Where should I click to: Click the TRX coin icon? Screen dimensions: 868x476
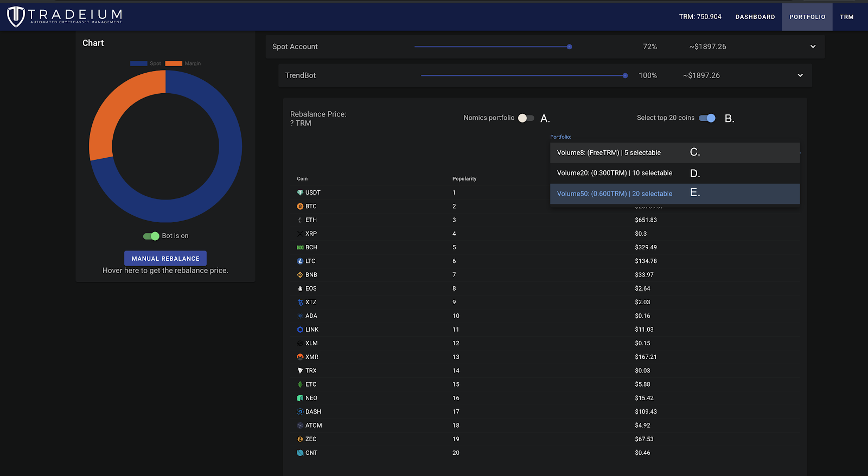pos(300,371)
